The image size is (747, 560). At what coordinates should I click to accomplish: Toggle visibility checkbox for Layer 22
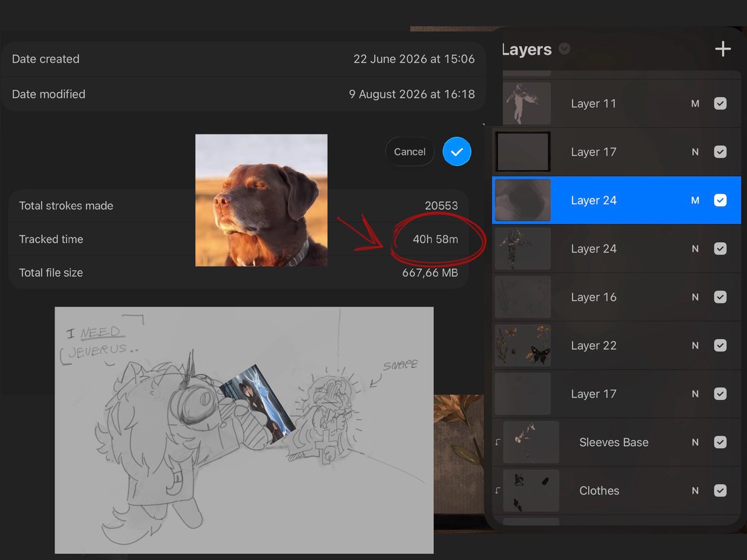tap(720, 345)
